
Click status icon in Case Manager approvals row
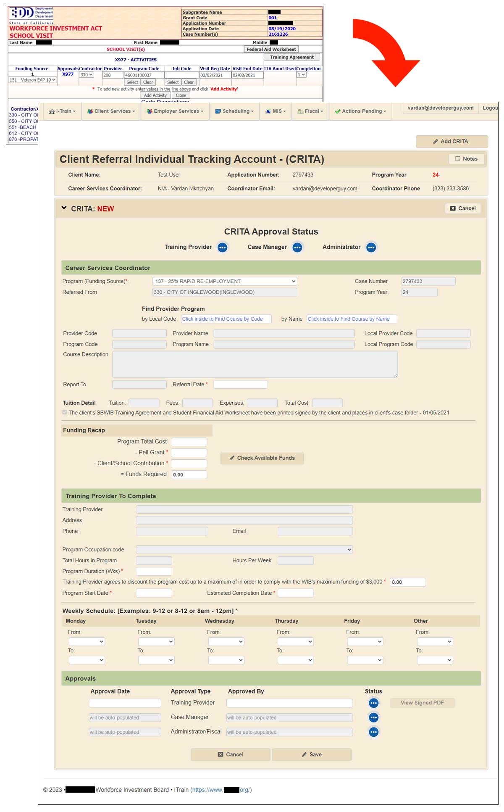pyautogui.click(x=373, y=717)
